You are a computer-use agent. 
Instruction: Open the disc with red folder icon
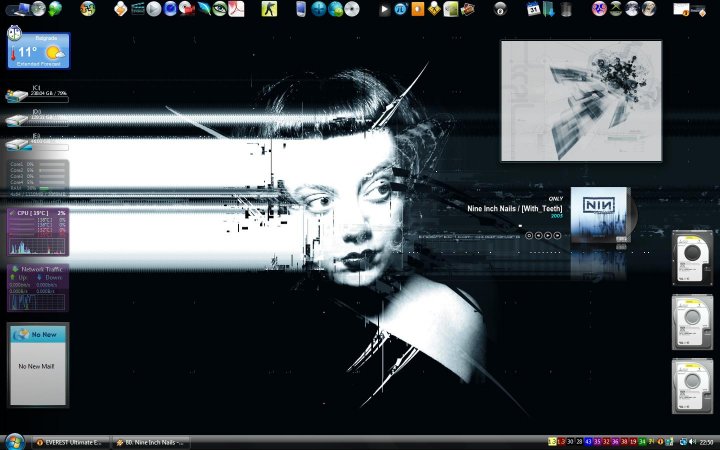187,9
